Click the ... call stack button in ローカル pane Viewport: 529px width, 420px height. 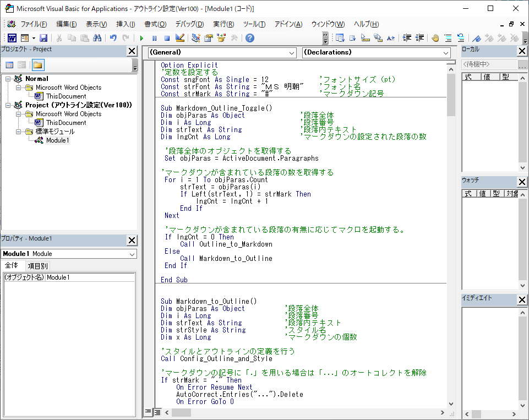(x=522, y=64)
